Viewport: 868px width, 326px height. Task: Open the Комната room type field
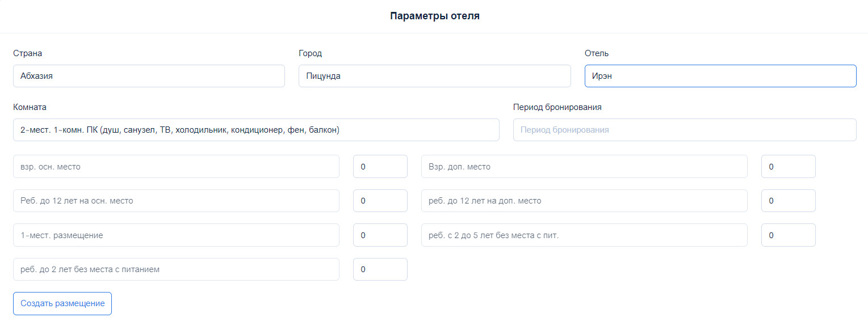tap(256, 130)
